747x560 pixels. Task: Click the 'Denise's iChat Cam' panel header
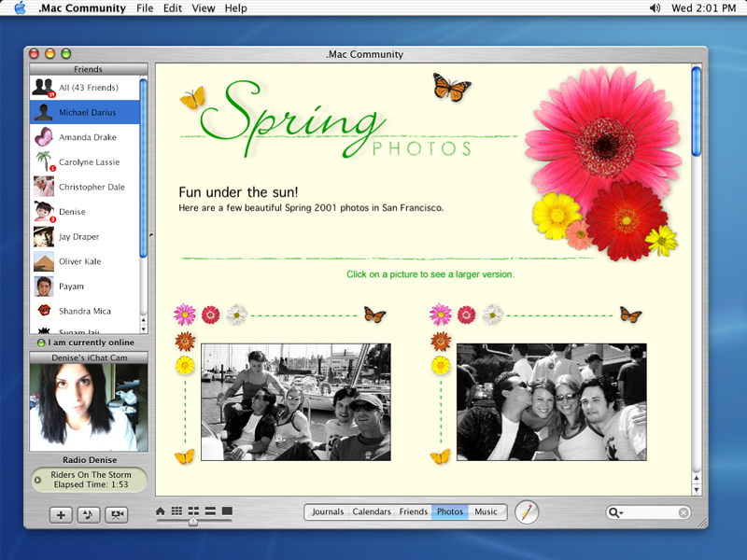click(89, 357)
